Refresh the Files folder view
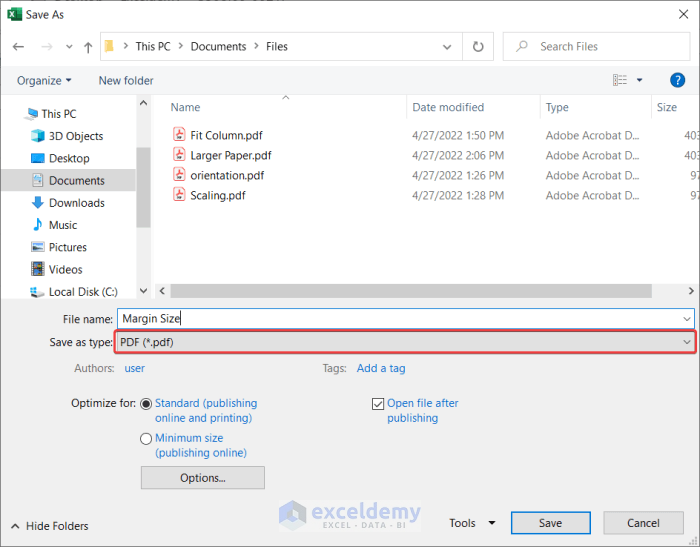Screen dimensions: 700x547 [478, 46]
